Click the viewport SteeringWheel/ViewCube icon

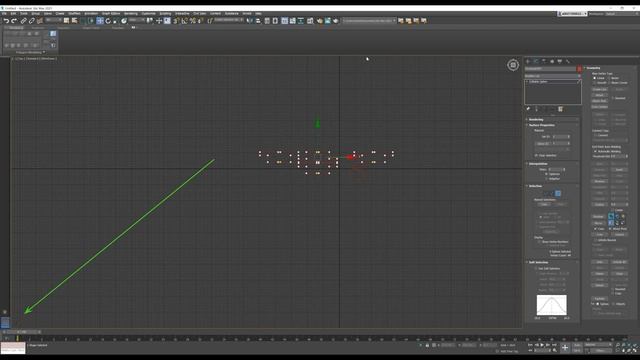(513, 65)
